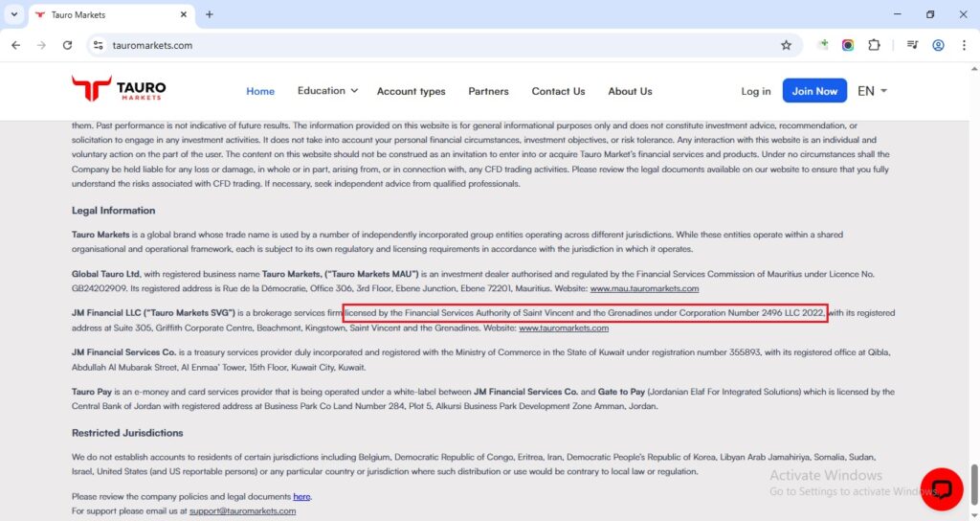Go to the Home nav item
Screen dimensions: 980x521
[260, 91]
